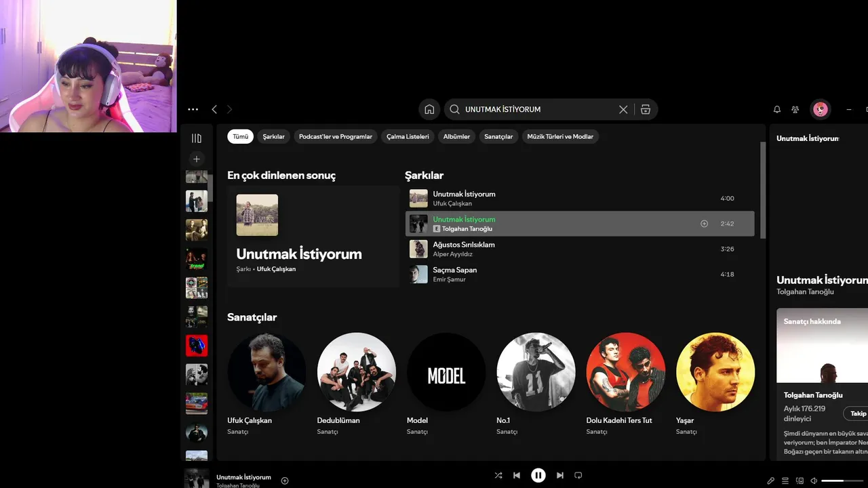Toggle shuffle playback

(498, 476)
